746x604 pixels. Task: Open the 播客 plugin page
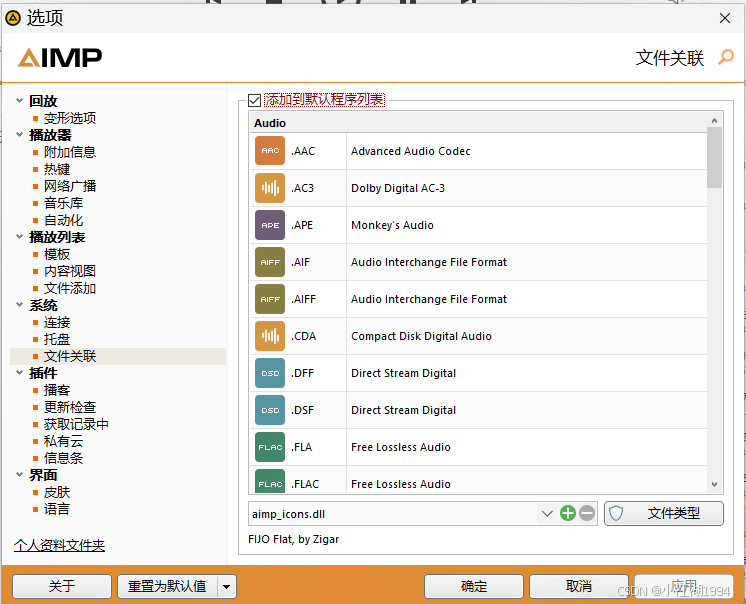click(x=57, y=390)
